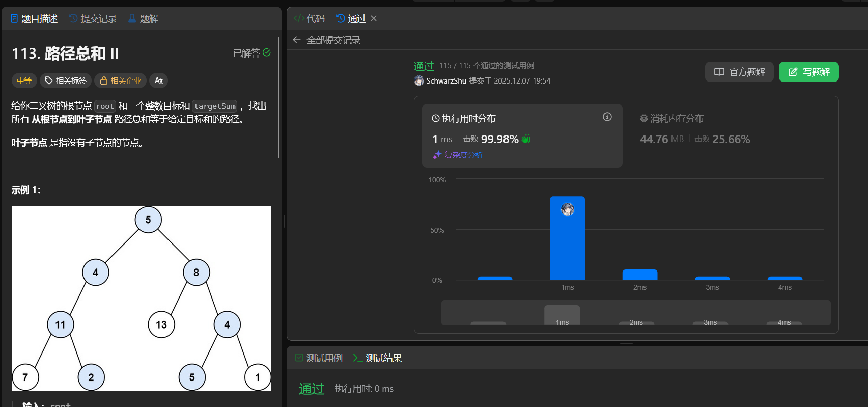Click the green 写题解 button
Screen dimensions: 868x407
(808, 72)
